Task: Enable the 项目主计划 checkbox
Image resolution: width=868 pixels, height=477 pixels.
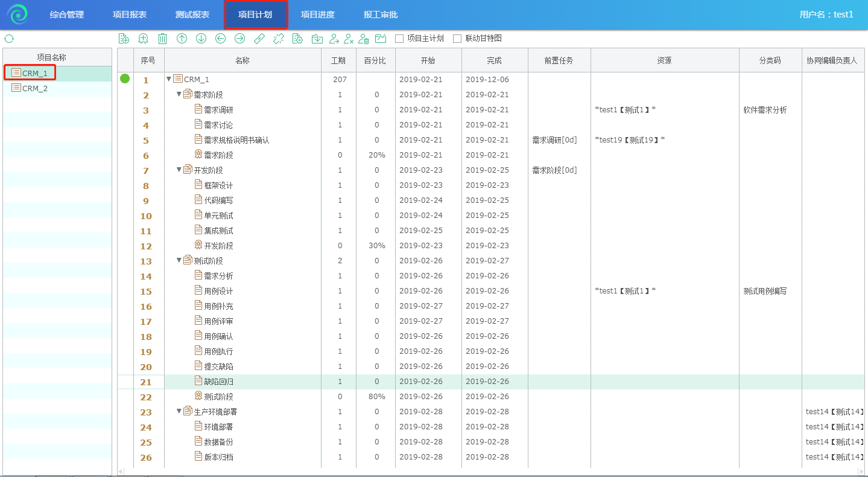Action: [x=399, y=39]
